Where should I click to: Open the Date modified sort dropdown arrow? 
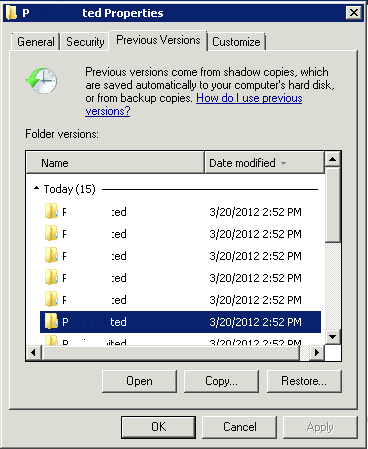click(283, 163)
